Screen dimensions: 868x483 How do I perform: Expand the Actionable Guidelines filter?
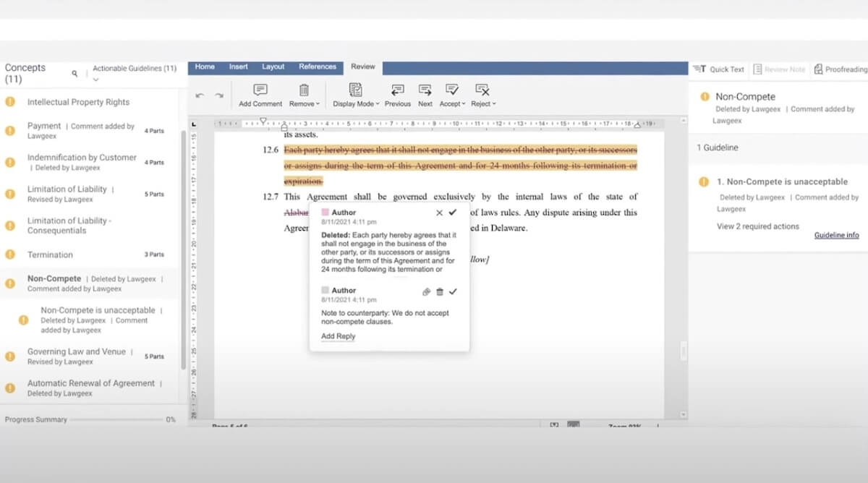click(96, 80)
